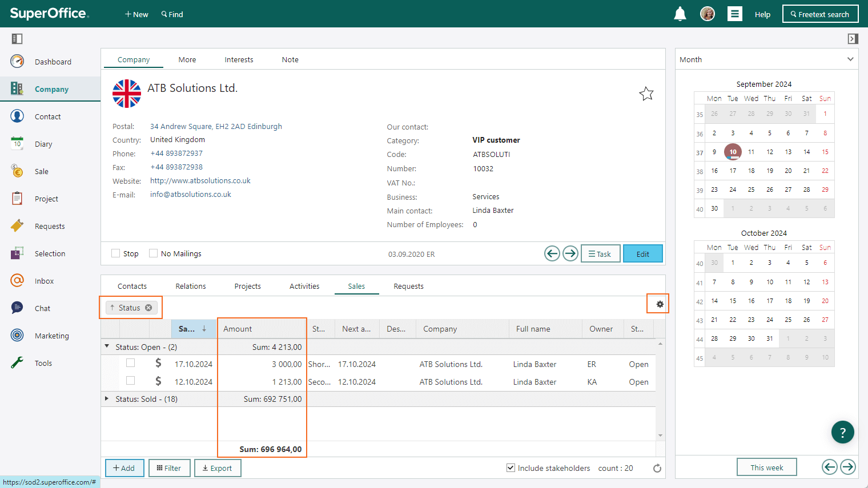Uncheck Include stakeholders
Viewport: 868px width, 488px height.
511,468
